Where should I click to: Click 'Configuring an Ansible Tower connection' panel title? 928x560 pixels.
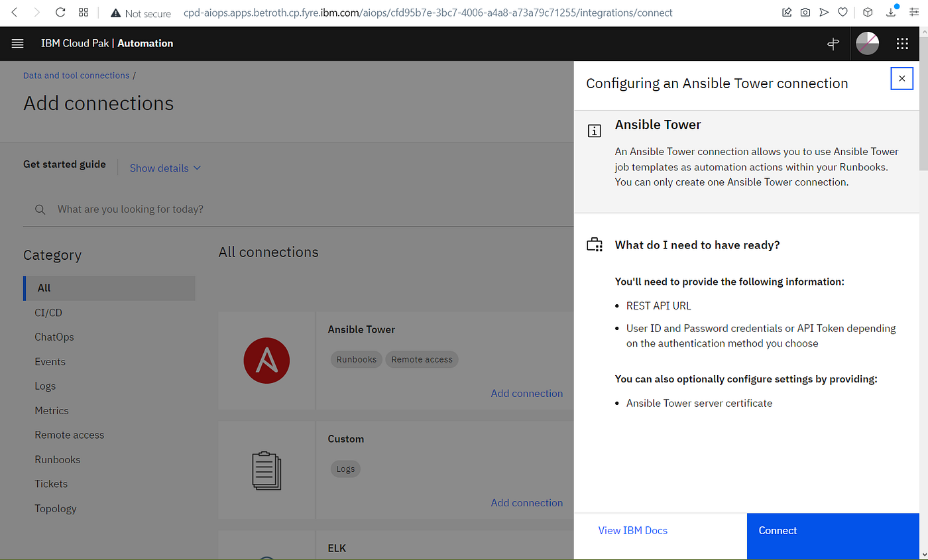tap(717, 84)
